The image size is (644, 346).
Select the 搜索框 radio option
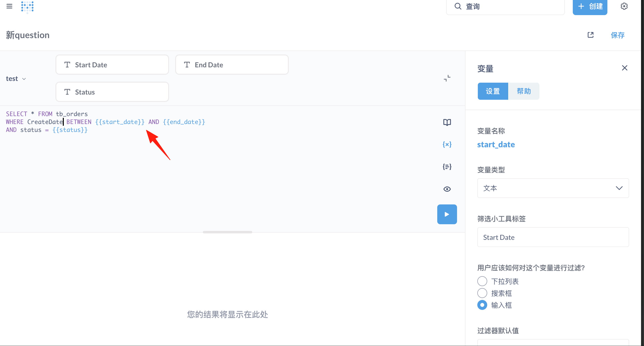tap(482, 293)
